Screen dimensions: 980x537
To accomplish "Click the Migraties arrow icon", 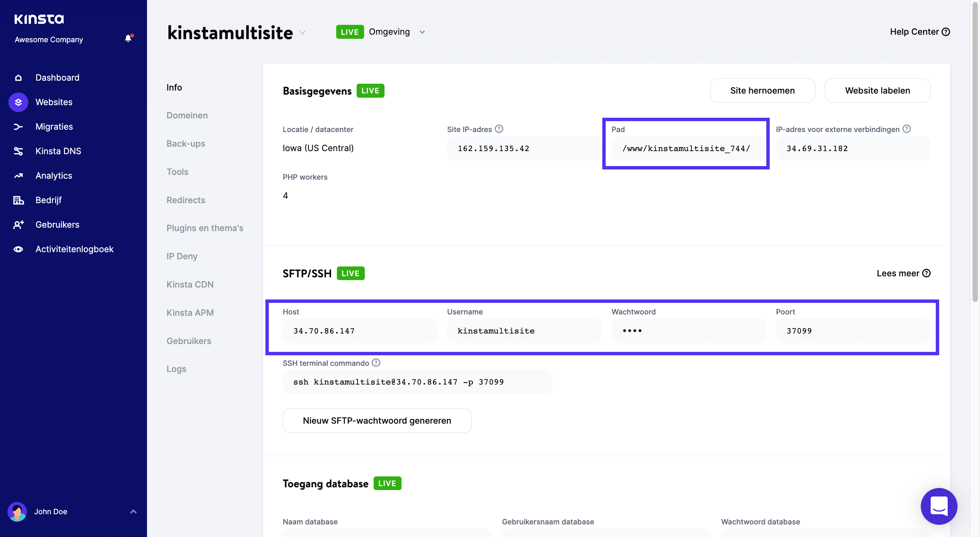I will point(18,127).
